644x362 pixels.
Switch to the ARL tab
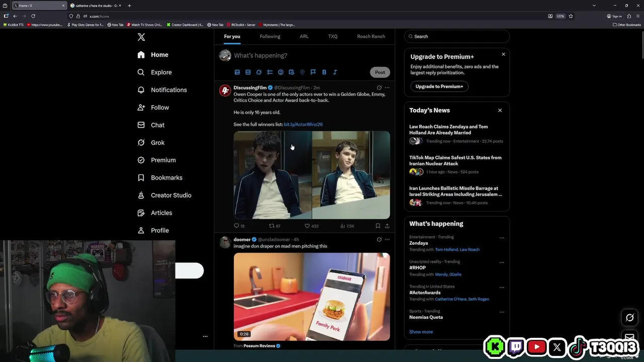coord(304,36)
